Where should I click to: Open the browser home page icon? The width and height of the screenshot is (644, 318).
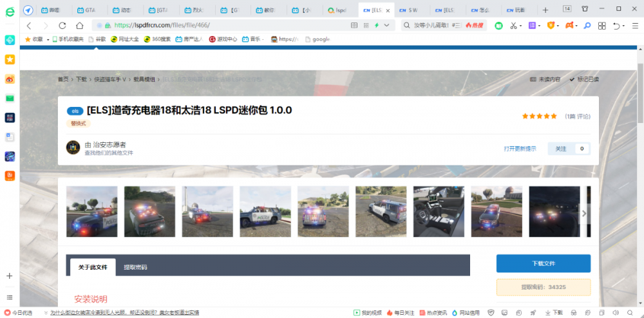coord(80,26)
